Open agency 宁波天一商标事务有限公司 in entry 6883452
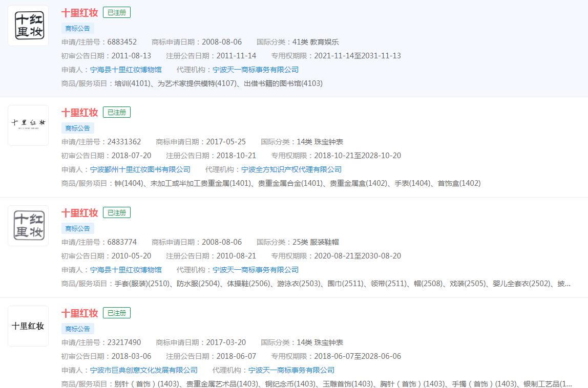588x388 pixels. (256, 69)
